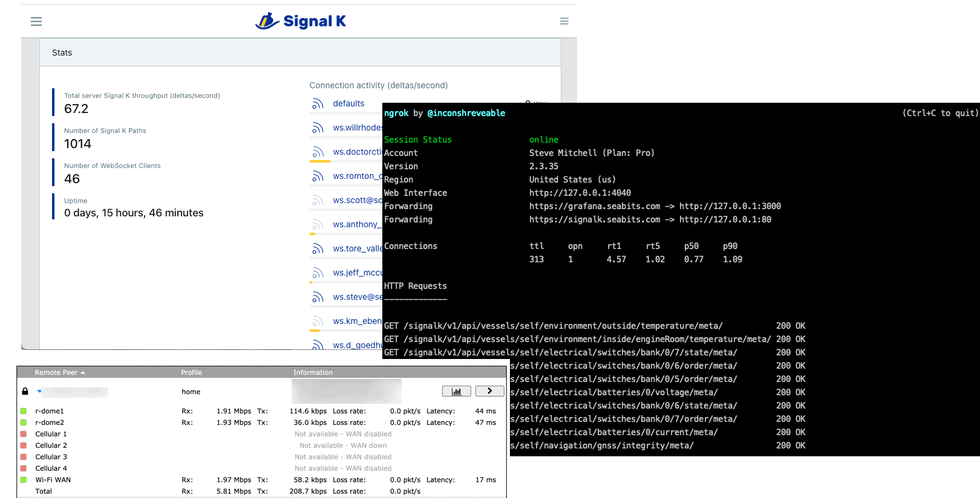Click the Signal K logo
Viewport: 980px width, 498px height.
click(301, 21)
